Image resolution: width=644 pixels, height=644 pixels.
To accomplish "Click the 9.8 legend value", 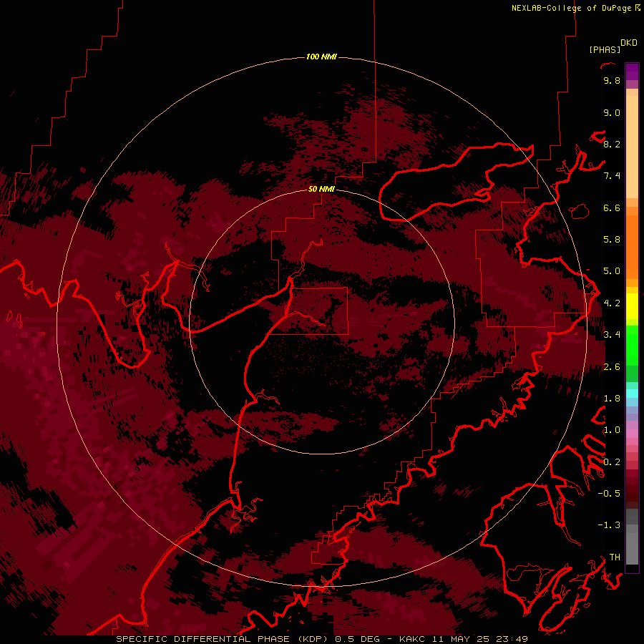I will 612,80.
